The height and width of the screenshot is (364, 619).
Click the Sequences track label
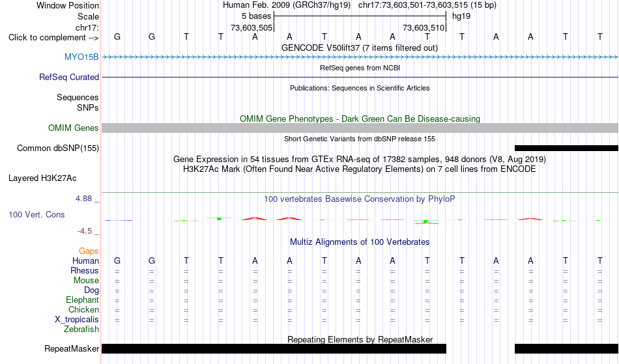coord(78,97)
